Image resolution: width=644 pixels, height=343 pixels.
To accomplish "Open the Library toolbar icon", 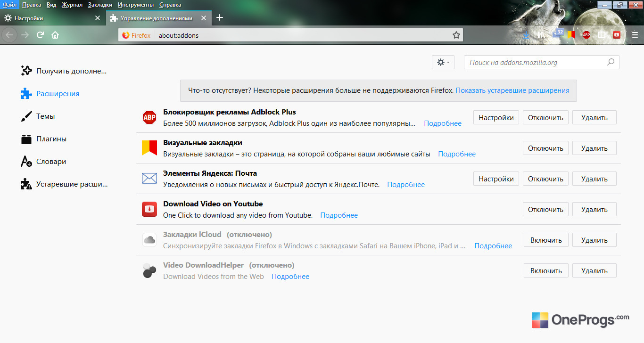I will 541,35.
